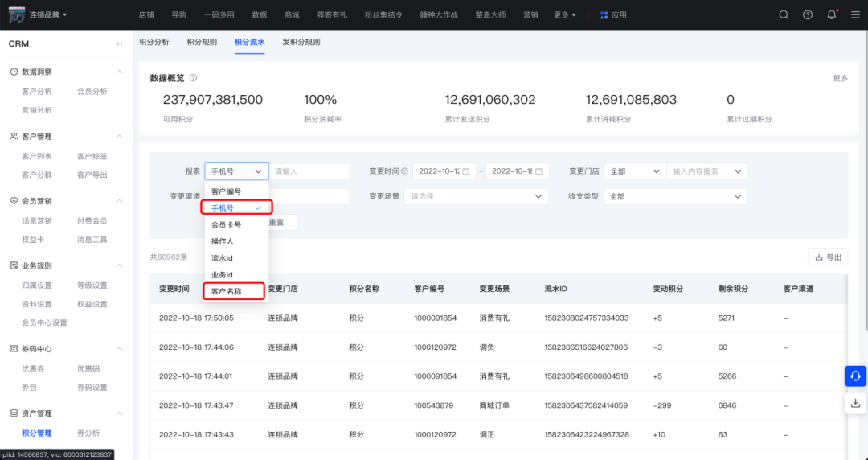
Task: Select 流水id in search dropdown
Action: [236, 257]
